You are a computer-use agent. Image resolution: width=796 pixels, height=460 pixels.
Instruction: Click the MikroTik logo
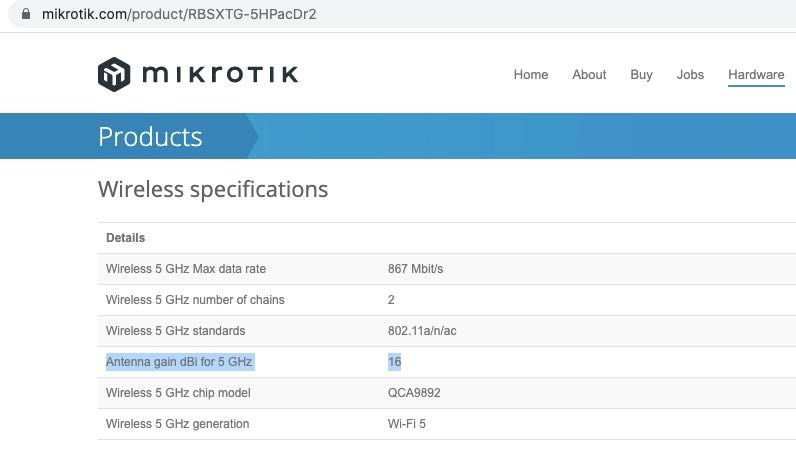click(x=198, y=74)
